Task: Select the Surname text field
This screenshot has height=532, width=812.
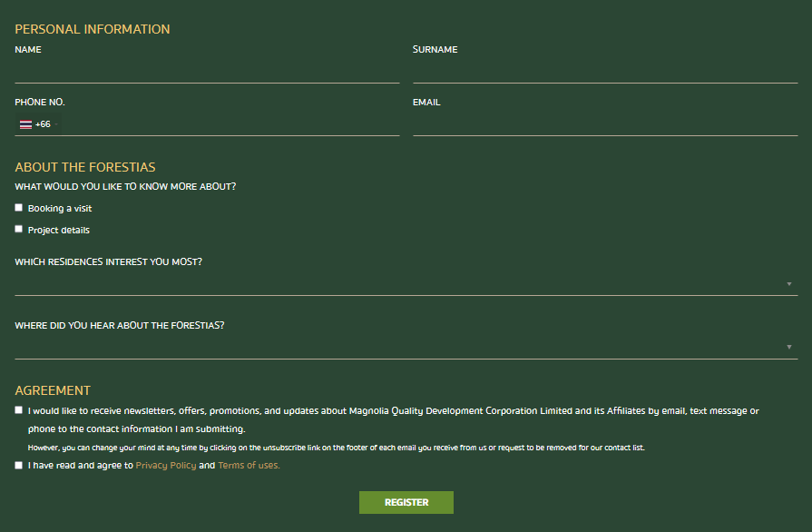Action: (605, 73)
